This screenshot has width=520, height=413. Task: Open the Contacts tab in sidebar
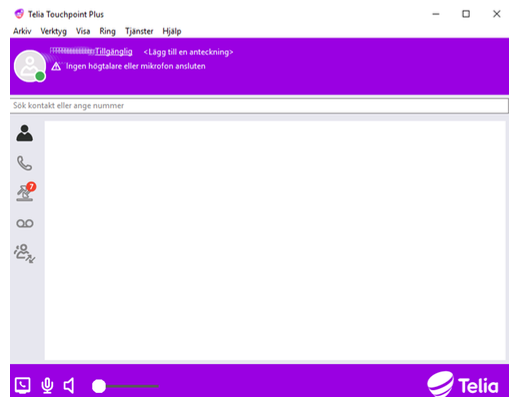pyautogui.click(x=25, y=133)
